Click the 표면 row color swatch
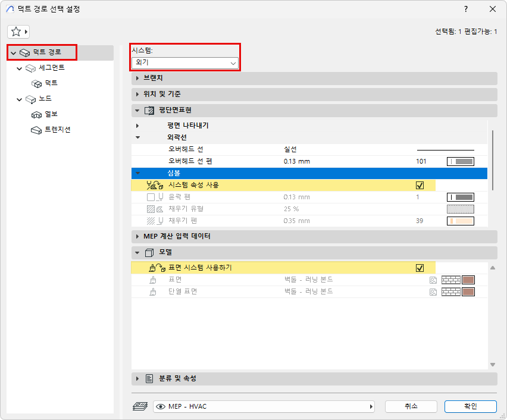 pos(468,280)
